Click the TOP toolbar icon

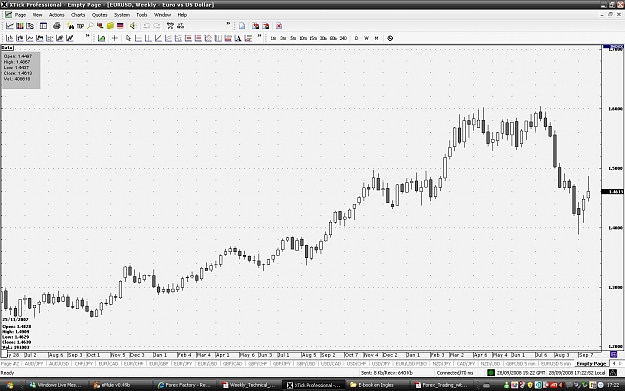pos(80,26)
